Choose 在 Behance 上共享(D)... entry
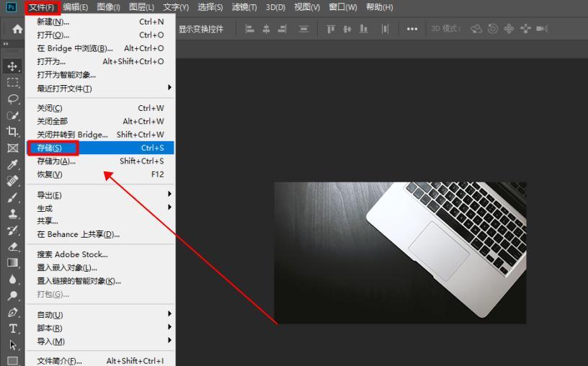Viewport: 588px width, 366px height. 99,234
